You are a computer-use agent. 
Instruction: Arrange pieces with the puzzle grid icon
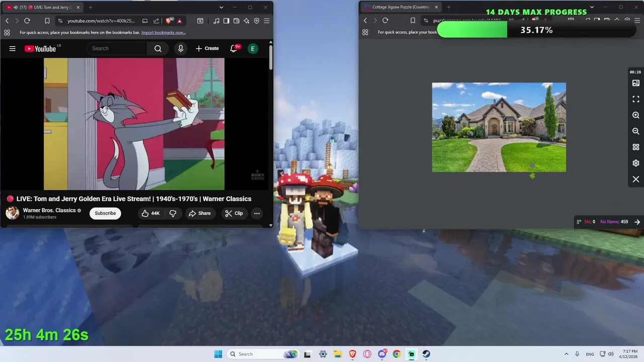click(636, 147)
